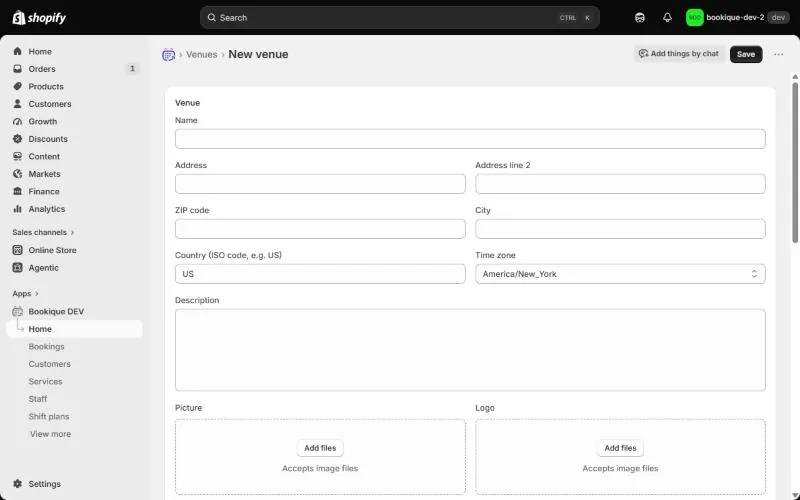The image size is (800, 500).
Task: Click the Bookique app icon in breadcrumb
Action: [x=168, y=55]
